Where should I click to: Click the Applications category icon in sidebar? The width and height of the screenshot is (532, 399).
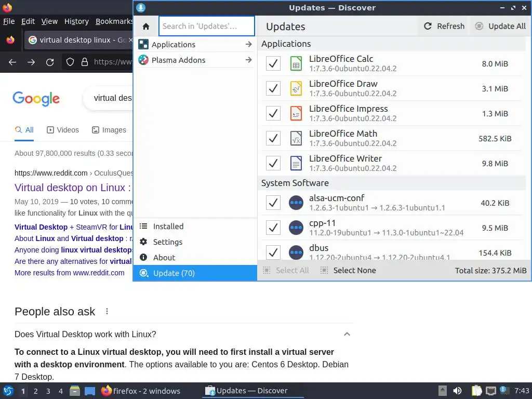click(x=143, y=45)
